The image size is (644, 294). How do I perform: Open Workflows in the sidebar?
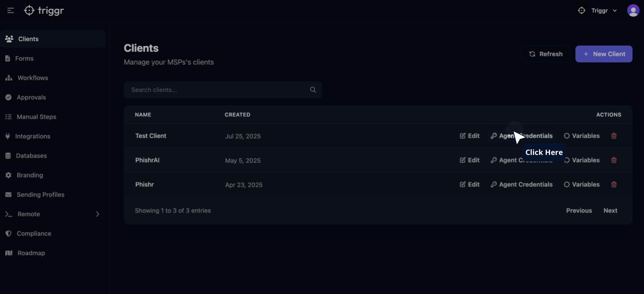[32, 78]
